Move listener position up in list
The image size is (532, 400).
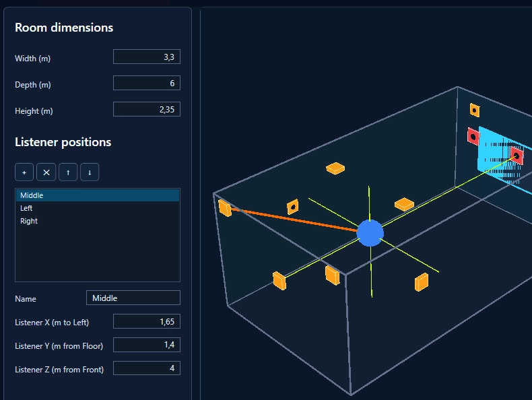pos(68,172)
